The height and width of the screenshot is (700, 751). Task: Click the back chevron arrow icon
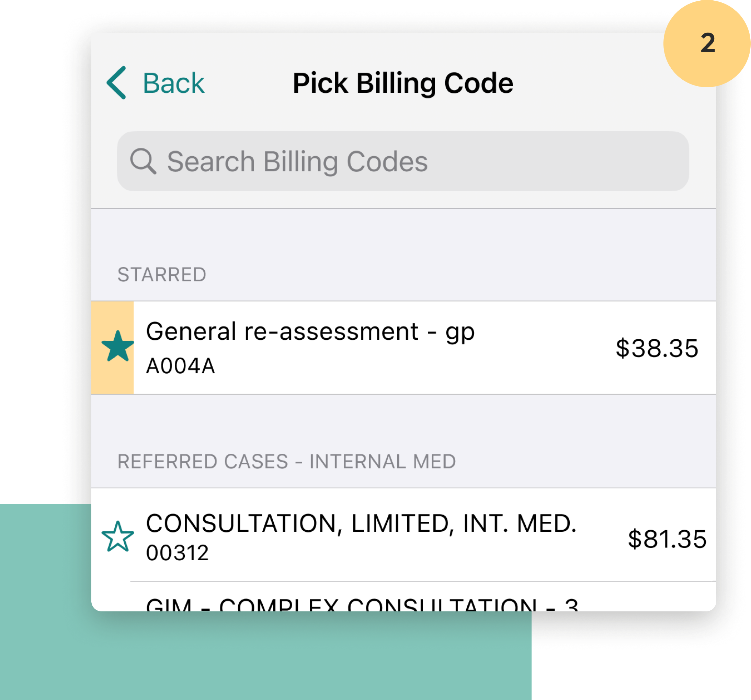(x=116, y=82)
